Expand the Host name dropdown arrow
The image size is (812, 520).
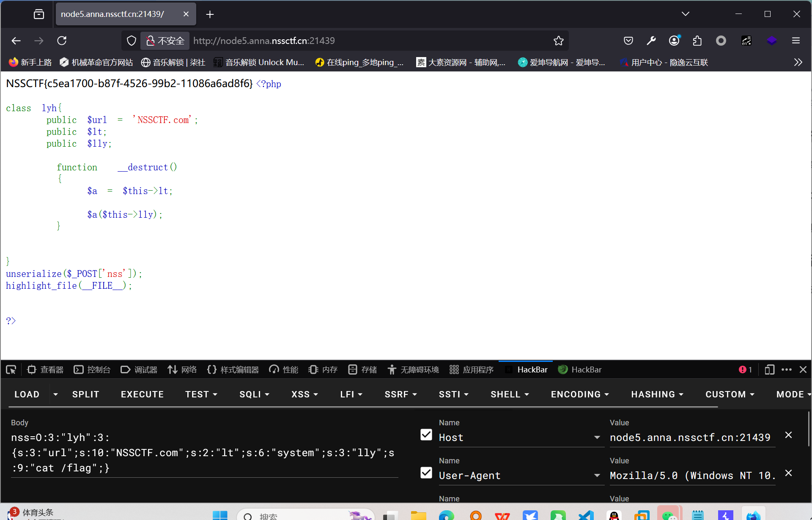[x=597, y=438]
